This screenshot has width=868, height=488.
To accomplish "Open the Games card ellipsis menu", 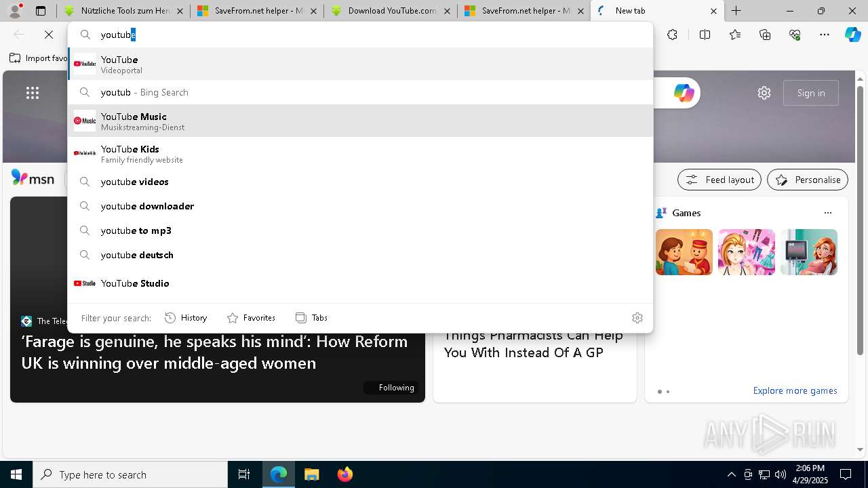I will [827, 213].
